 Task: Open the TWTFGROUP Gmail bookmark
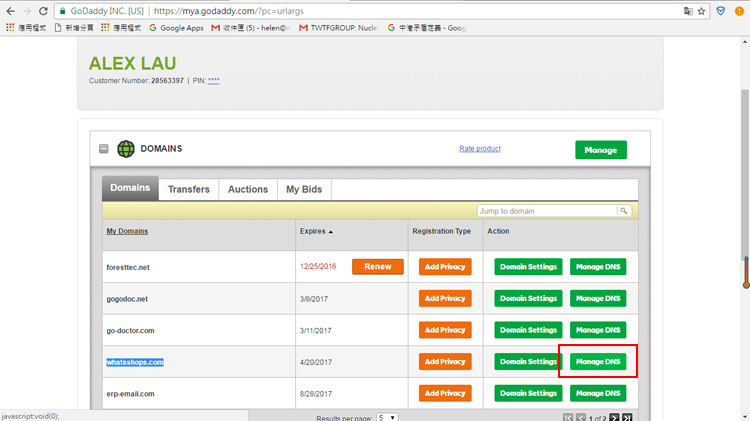(338, 28)
